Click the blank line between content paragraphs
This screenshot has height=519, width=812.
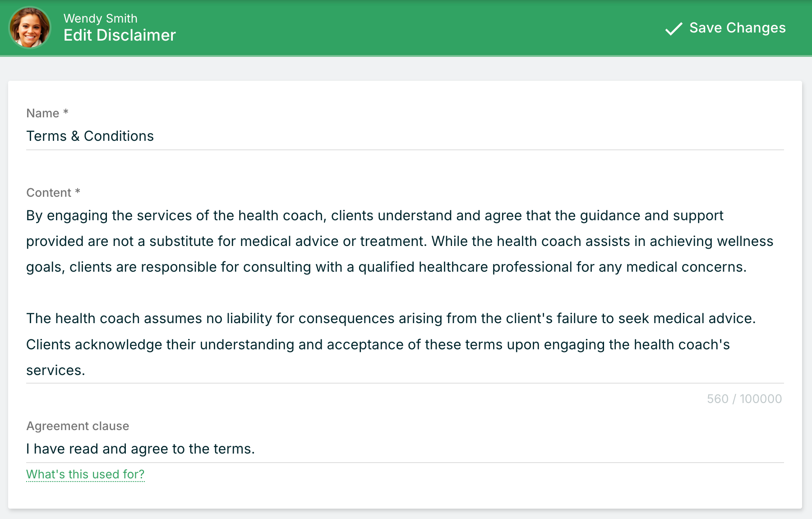pyautogui.click(x=405, y=292)
